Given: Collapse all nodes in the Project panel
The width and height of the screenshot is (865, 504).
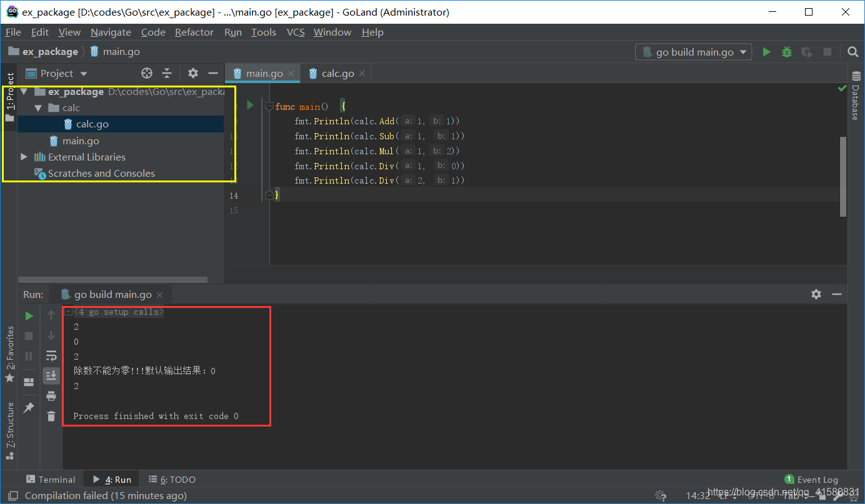Looking at the screenshot, I should click(167, 74).
